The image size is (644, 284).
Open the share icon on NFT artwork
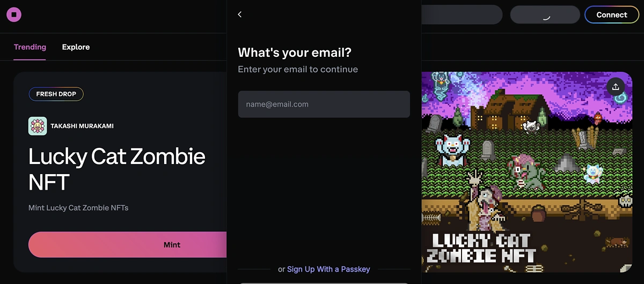pos(616,87)
